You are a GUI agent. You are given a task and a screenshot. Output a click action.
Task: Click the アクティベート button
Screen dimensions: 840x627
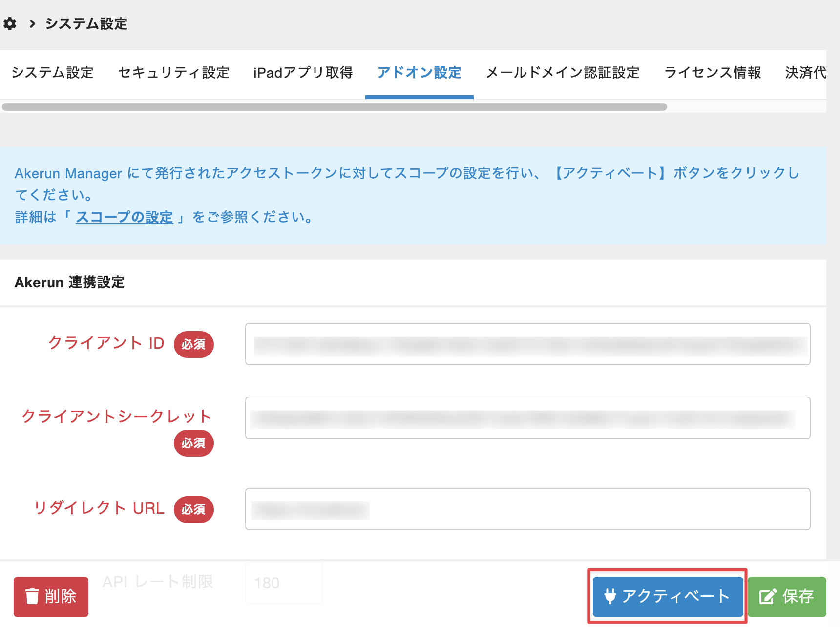(x=668, y=597)
